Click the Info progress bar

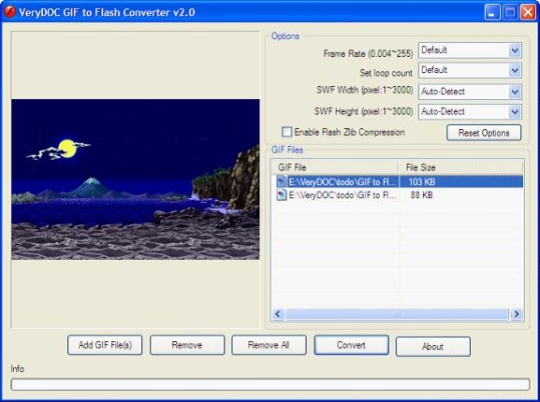point(270,384)
